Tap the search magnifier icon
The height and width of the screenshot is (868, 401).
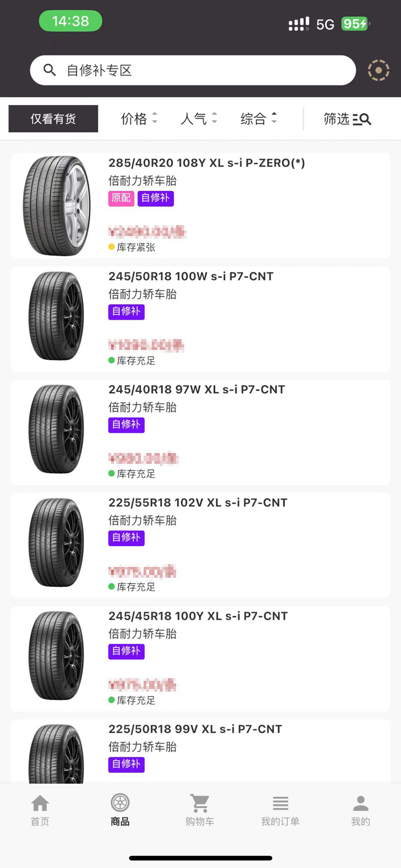tap(50, 70)
